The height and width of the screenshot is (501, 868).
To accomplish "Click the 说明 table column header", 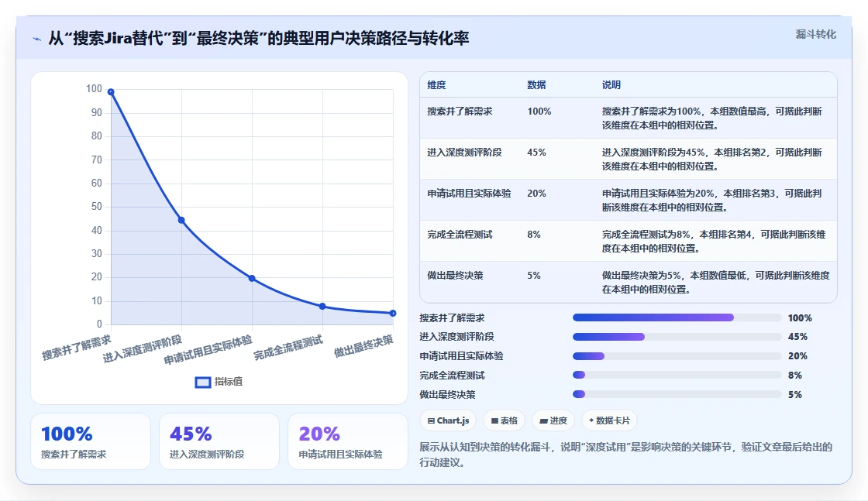I will pos(611,85).
